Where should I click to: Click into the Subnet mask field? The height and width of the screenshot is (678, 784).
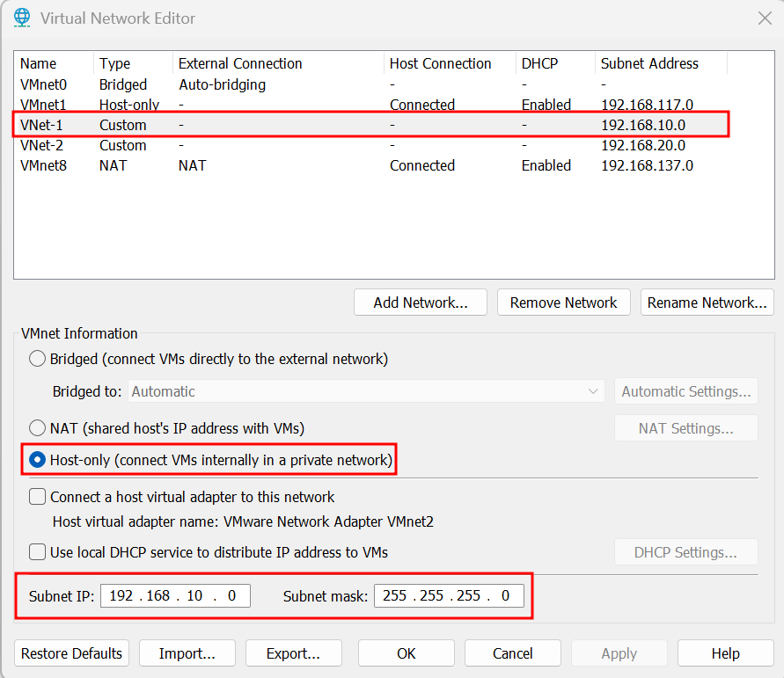(x=448, y=595)
